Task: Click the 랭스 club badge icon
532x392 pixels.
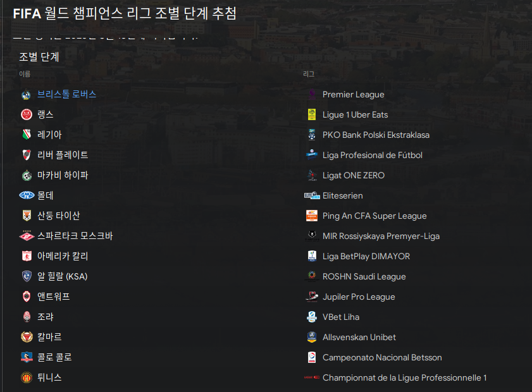Action: tap(27, 114)
